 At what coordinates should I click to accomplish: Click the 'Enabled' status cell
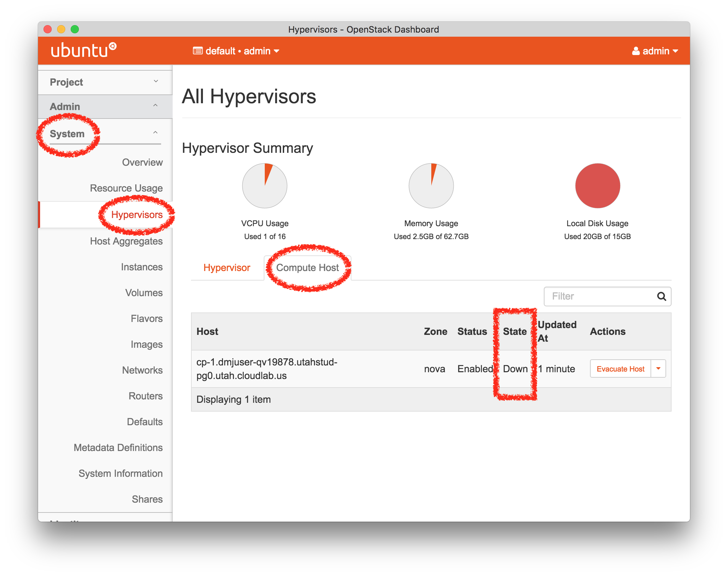pos(475,369)
